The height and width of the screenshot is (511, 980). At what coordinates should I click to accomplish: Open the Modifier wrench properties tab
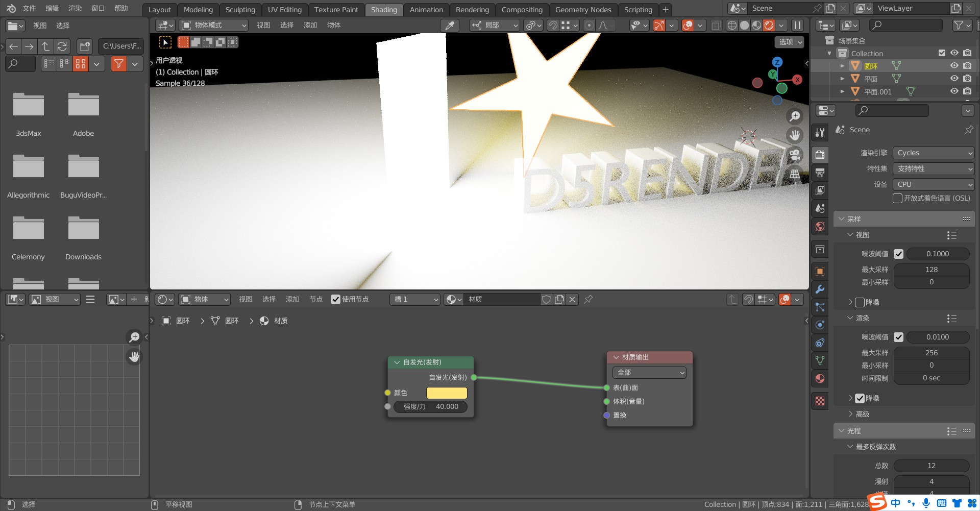820,289
